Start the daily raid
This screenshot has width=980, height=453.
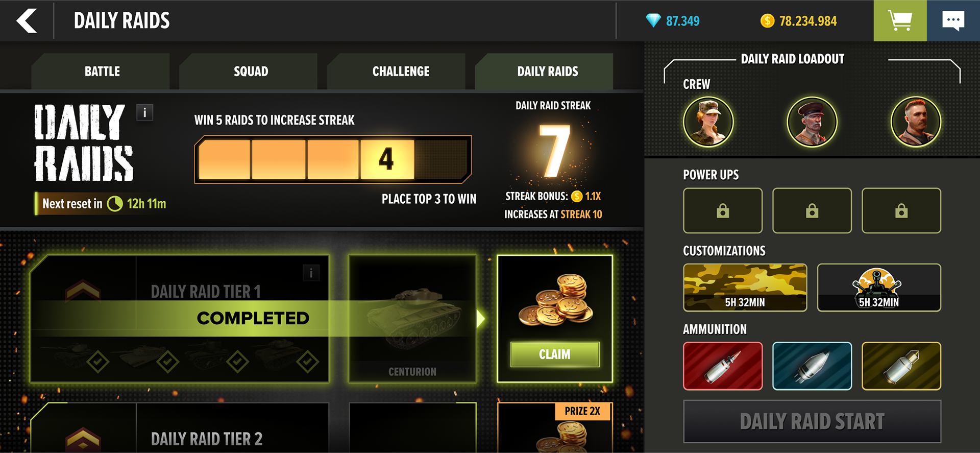[812, 421]
